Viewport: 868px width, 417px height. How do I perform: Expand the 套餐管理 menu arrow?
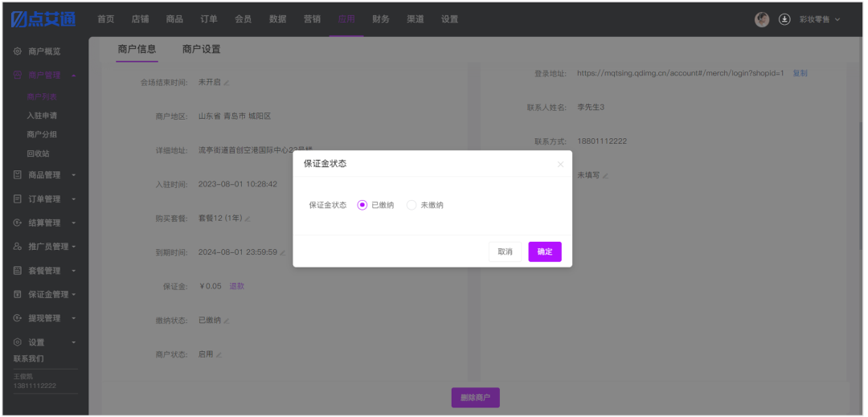pos(74,271)
